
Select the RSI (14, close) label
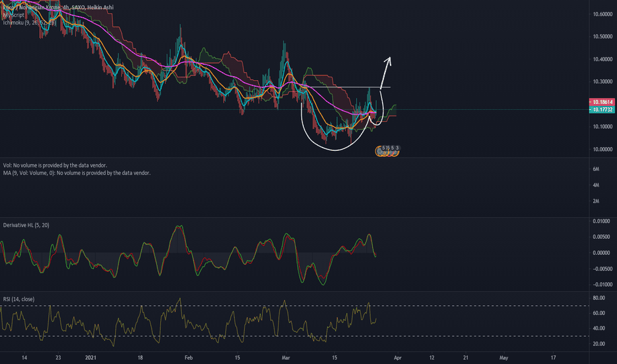(x=19, y=299)
